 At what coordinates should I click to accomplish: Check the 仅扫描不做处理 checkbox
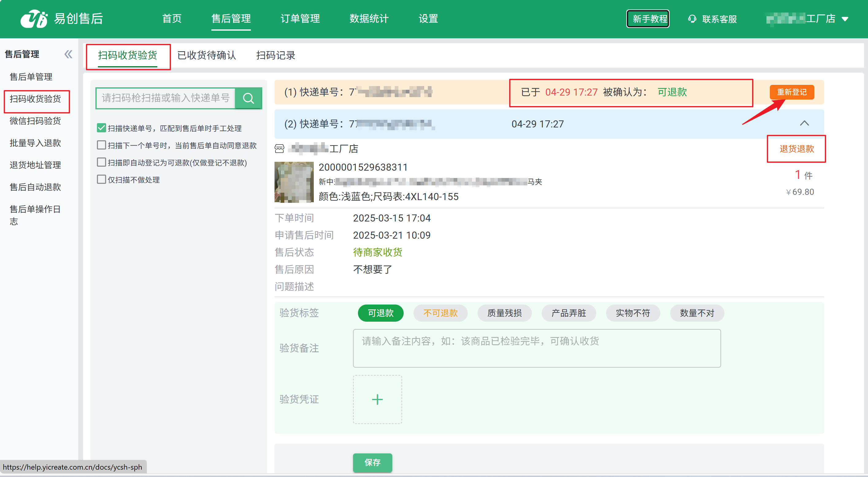pyautogui.click(x=101, y=180)
